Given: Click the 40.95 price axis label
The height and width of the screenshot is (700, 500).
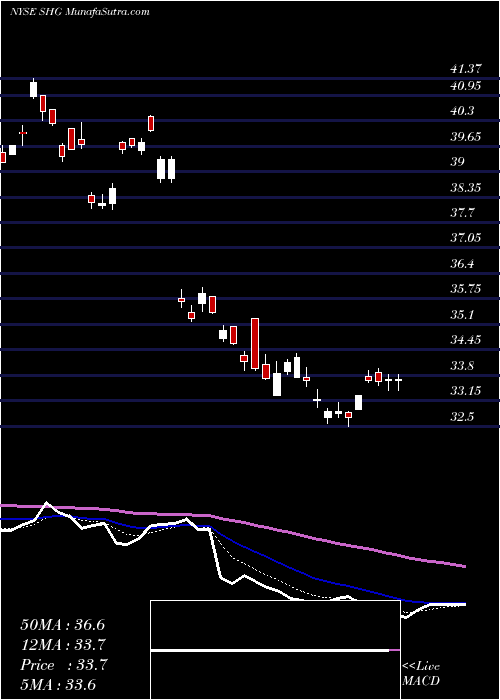Looking at the screenshot, I should point(466,86).
